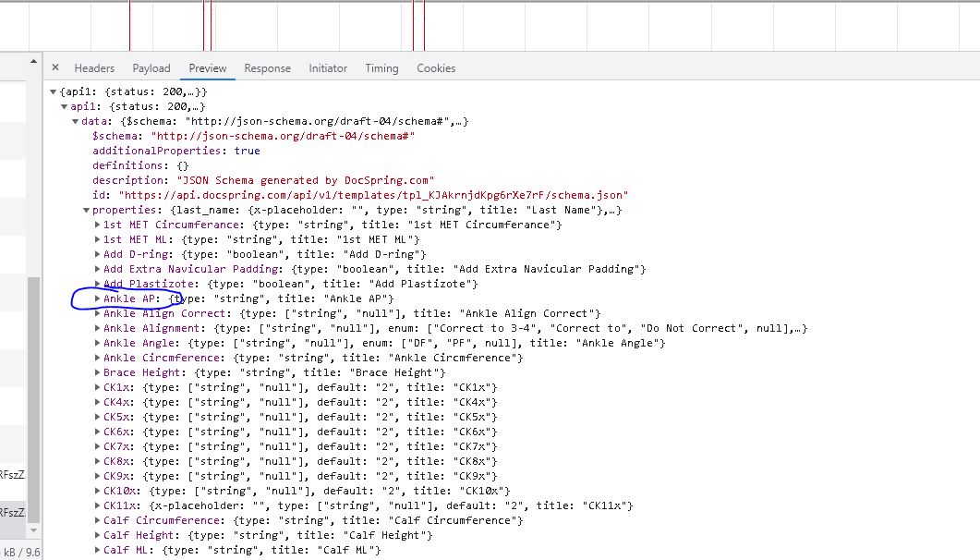Screen dimensions: 980x560
Task: Open the Response tab
Action: pyautogui.click(x=267, y=67)
